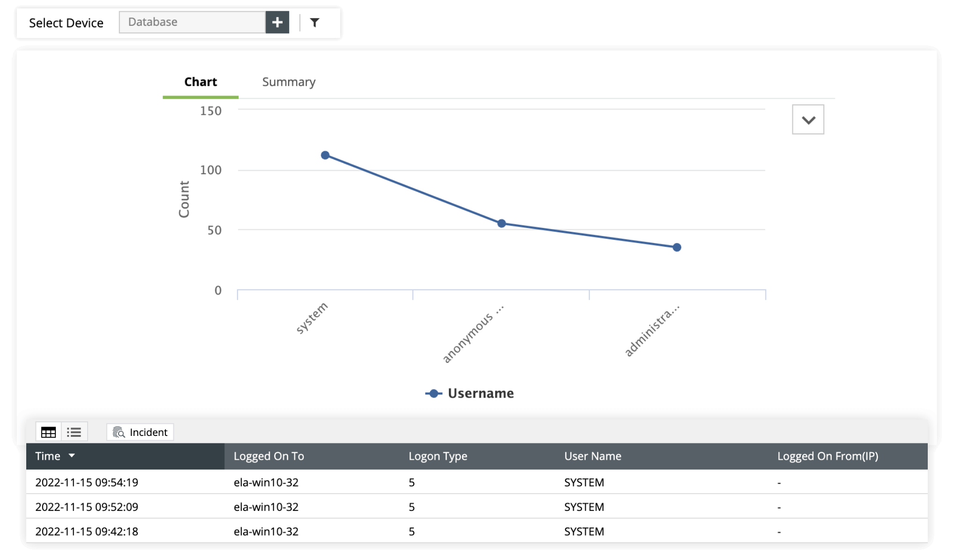Click the anonymous data point on chart
This screenshot has height=560, width=954.
point(501,223)
